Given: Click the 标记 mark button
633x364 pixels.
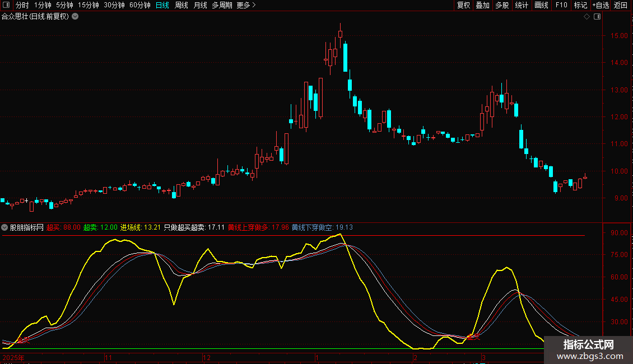Looking at the screenshot, I should tap(580, 5).
